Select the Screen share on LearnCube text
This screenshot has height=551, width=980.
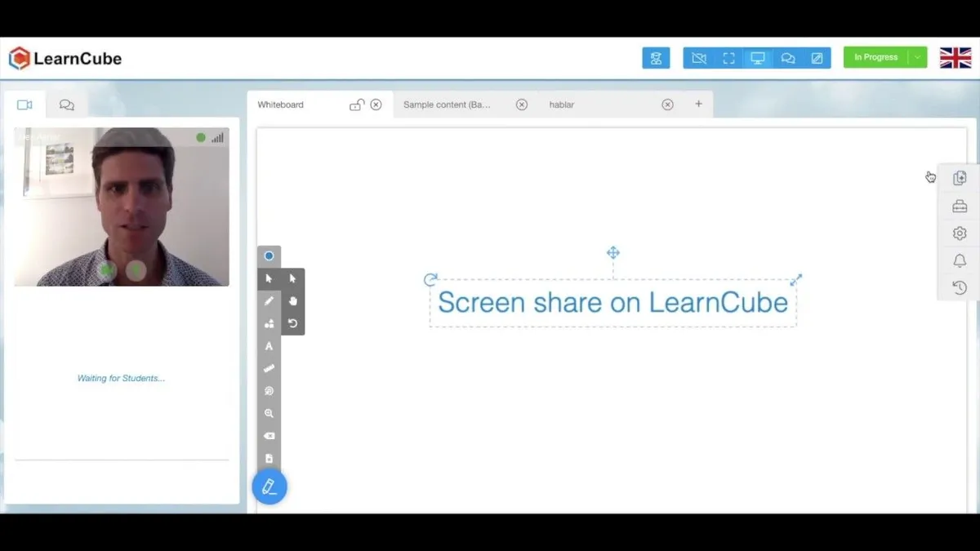click(x=612, y=303)
